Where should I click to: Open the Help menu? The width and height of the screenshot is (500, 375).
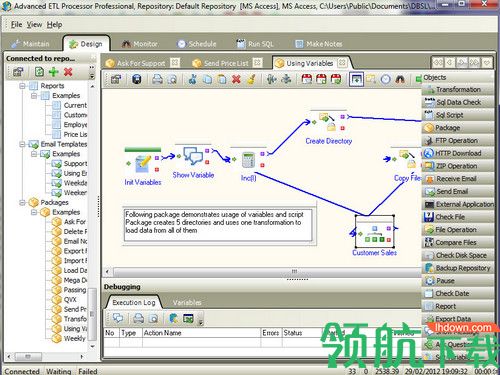click(x=54, y=25)
